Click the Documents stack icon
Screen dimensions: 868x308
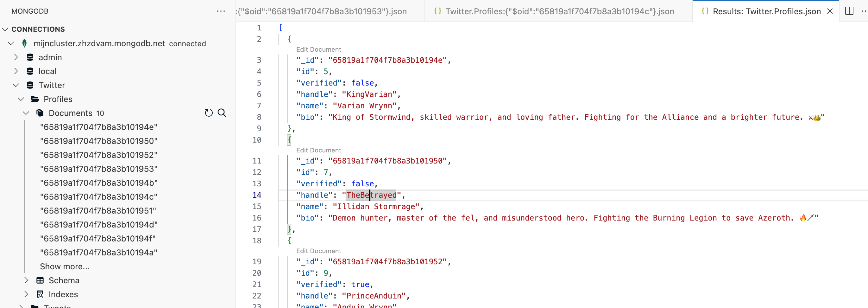click(40, 113)
